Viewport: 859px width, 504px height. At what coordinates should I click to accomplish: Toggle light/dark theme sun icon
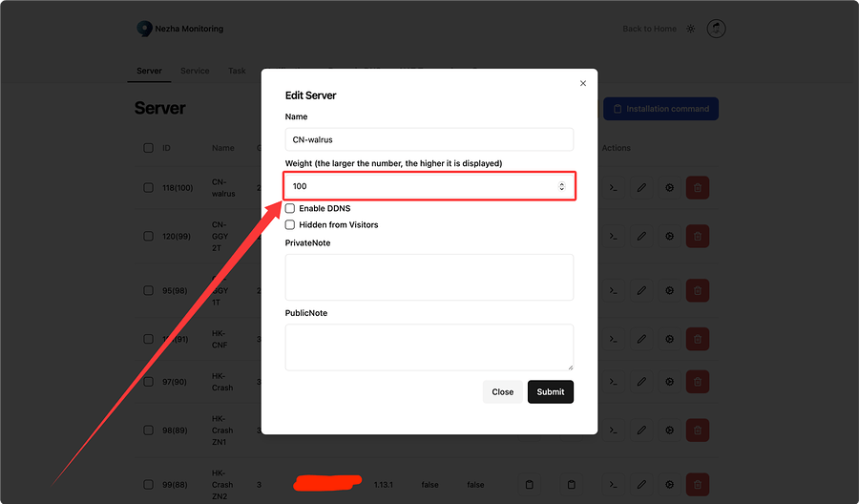pos(691,29)
